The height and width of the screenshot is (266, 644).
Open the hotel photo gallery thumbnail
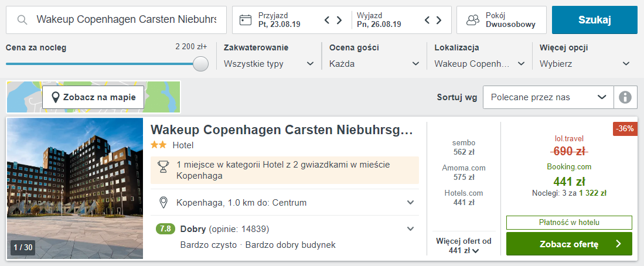click(75, 189)
